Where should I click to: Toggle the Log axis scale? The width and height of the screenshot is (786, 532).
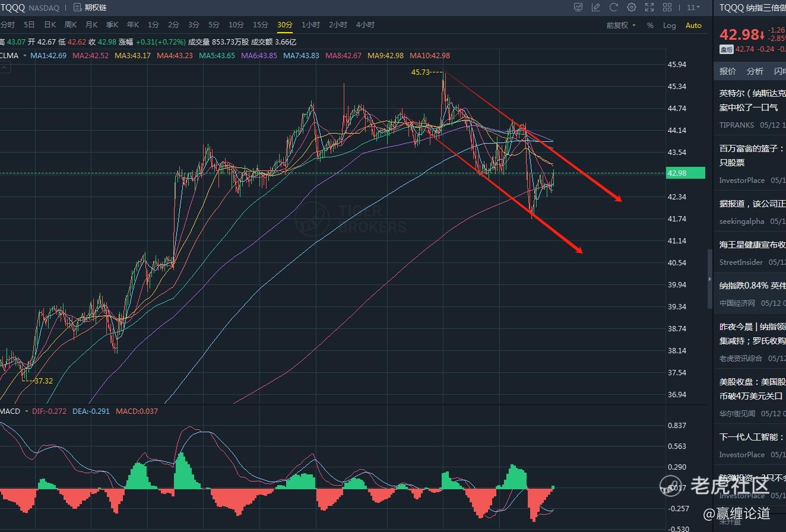click(x=670, y=26)
